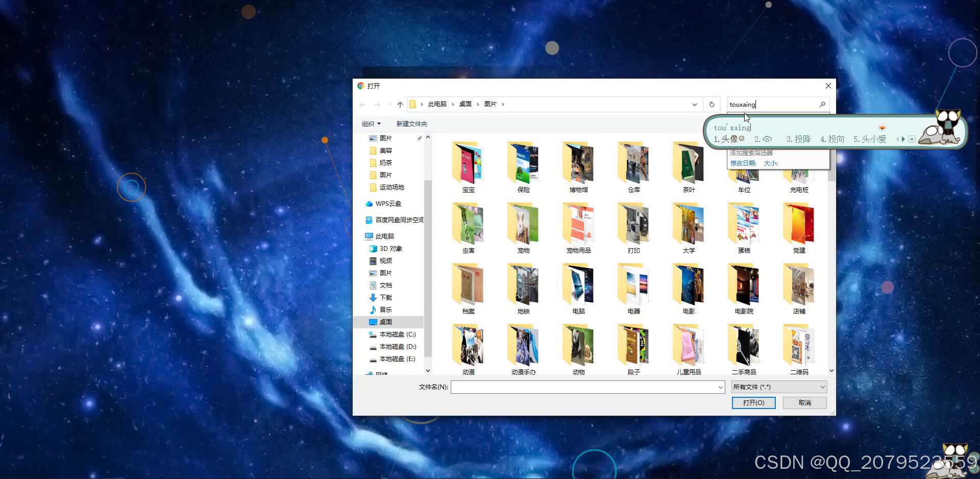Choose IME candidate 3.投降
The width and height of the screenshot is (980, 479).
point(798,139)
